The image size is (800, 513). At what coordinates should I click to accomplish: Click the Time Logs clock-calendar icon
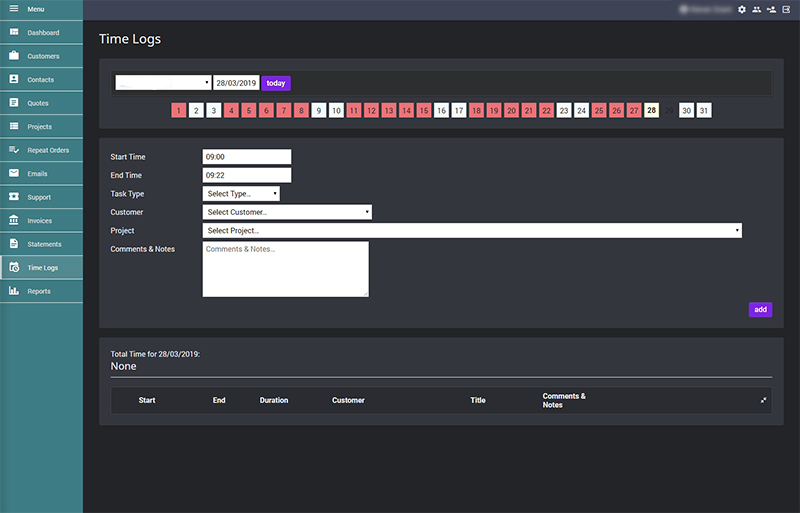point(14,267)
